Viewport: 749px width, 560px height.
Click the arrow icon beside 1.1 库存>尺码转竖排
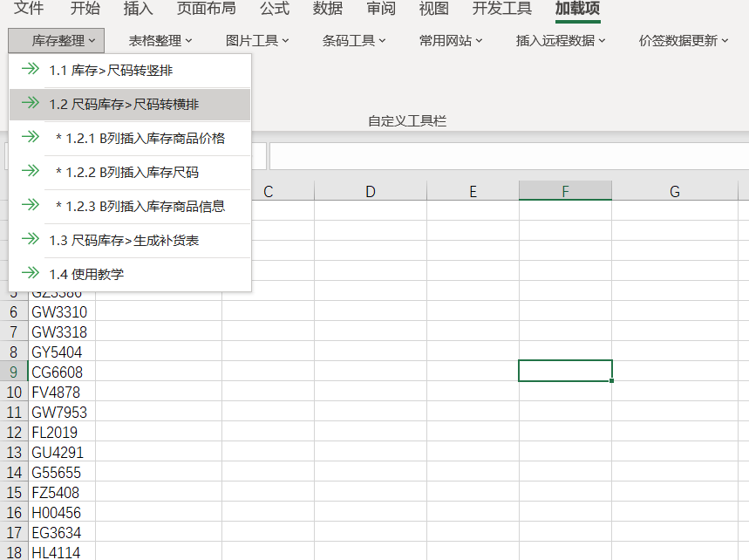(31, 69)
